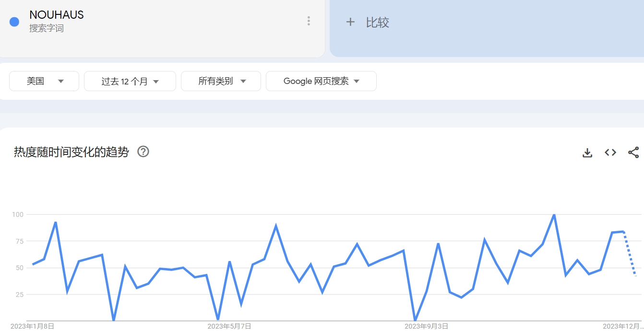The width and height of the screenshot is (644, 331).
Task: Click the 2023年1月8日 date label
Action: (32, 326)
